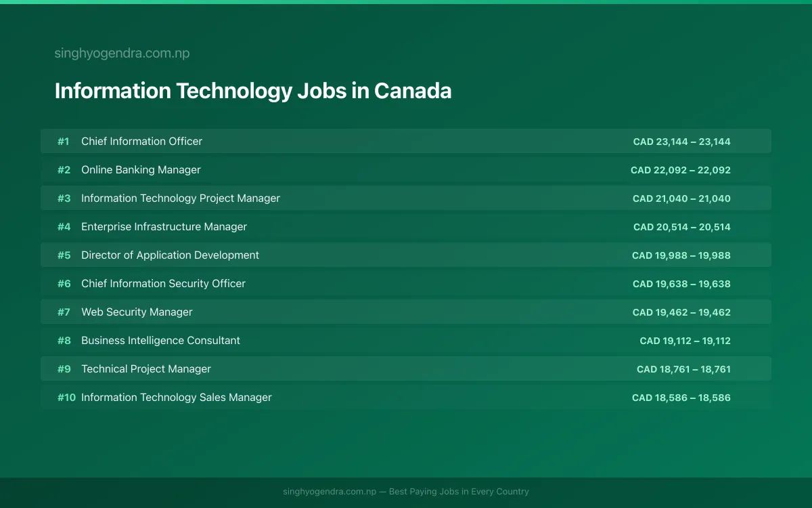Viewport: 812px width, 508px height.
Task: Select rank number #9
Action: 64,369
